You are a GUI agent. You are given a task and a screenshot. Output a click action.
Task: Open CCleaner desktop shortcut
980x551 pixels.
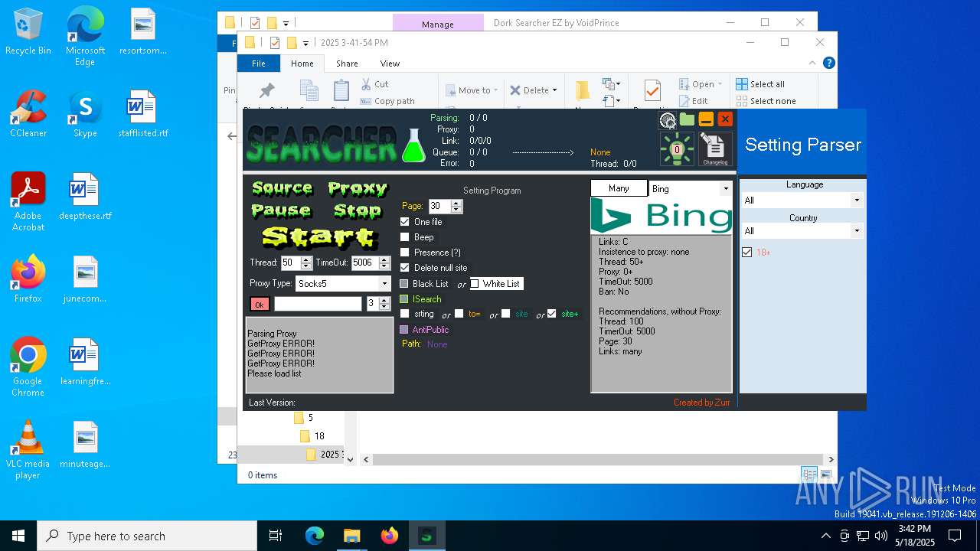click(28, 115)
